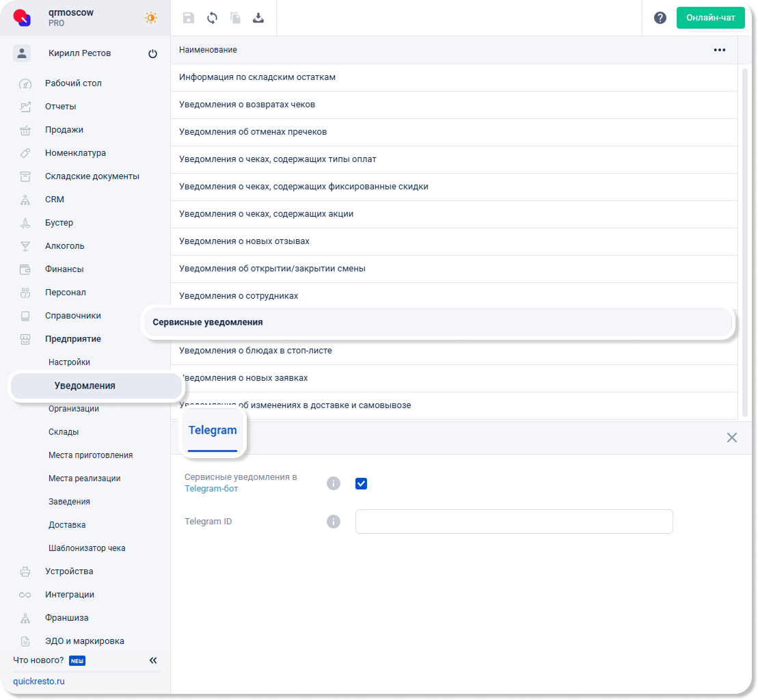Screen dimensions: 758x700
Task: Open the three-dots column options menu
Action: pyautogui.click(x=719, y=50)
